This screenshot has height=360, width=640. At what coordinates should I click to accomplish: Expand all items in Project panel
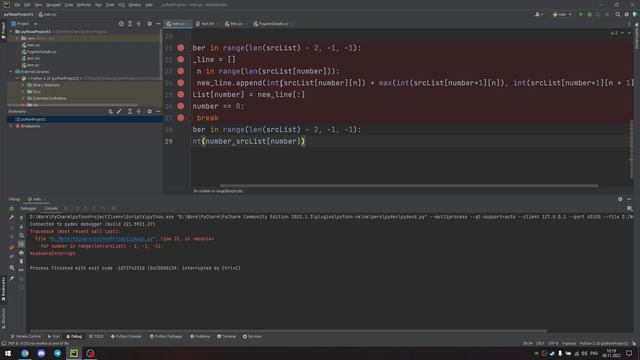point(130,24)
